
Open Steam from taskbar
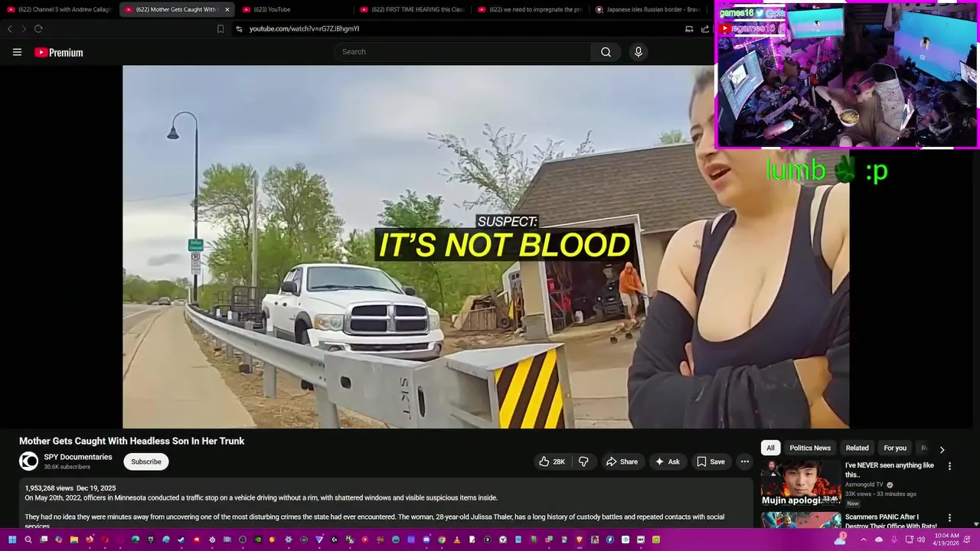[181, 540]
